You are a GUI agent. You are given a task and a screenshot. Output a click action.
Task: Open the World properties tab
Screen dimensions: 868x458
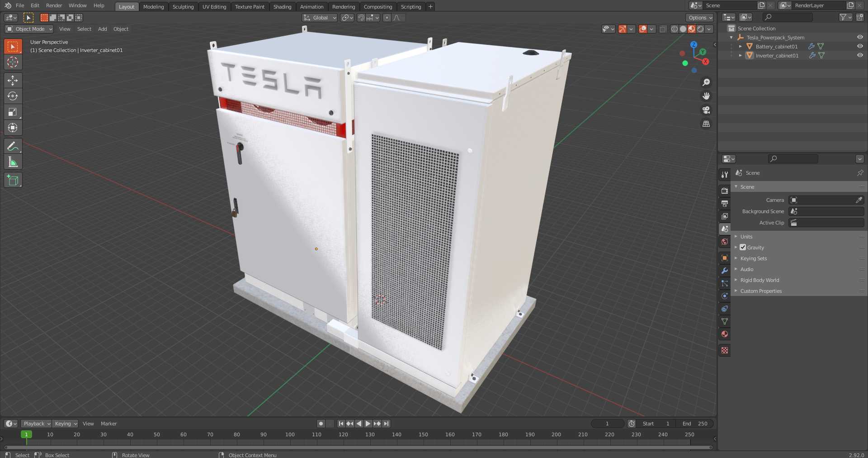click(725, 242)
